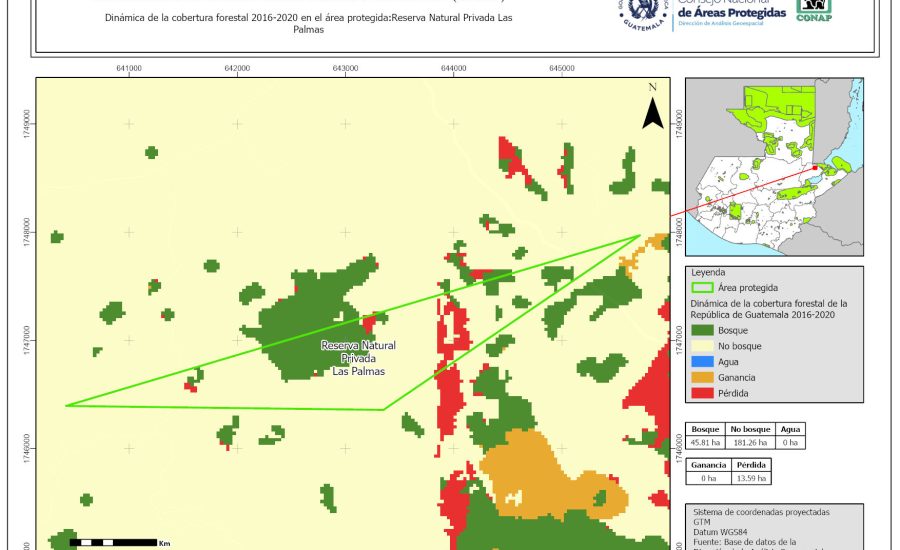Click the 13.59 ha Pérdida table cell
Viewport: 900px width, 550px height.
pyautogui.click(x=751, y=478)
